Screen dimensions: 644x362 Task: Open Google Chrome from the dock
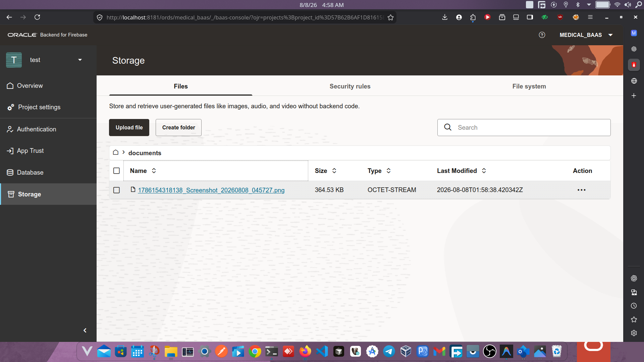(255, 352)
